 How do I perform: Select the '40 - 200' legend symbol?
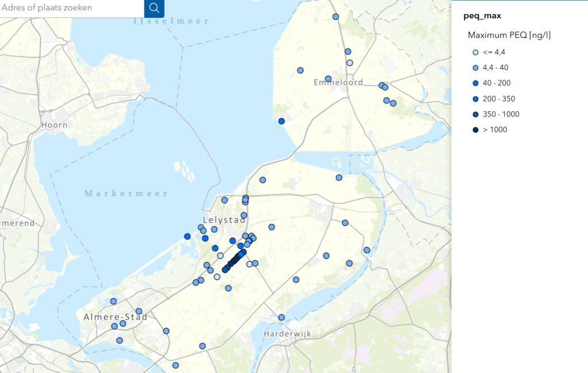[475, 83]
